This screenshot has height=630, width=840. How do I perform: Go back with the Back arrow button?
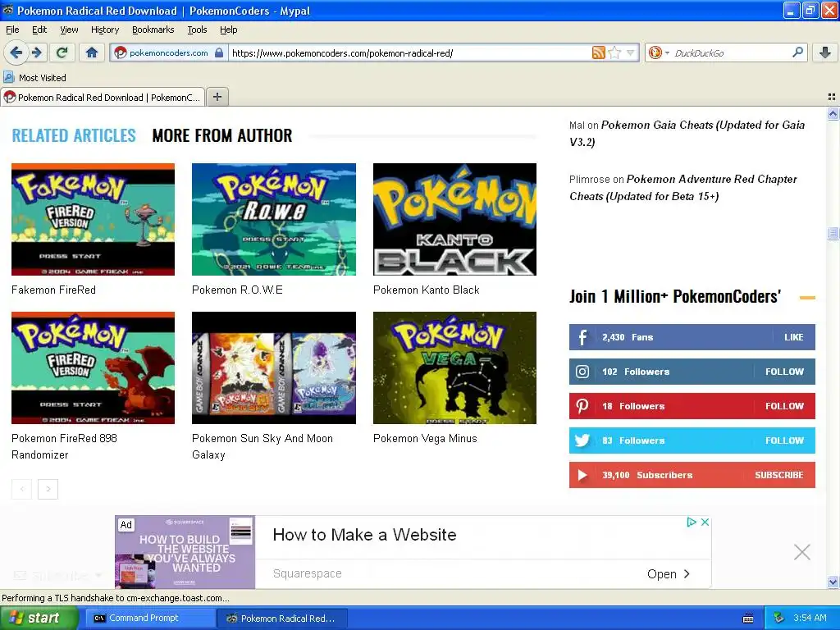click(16, 52)
